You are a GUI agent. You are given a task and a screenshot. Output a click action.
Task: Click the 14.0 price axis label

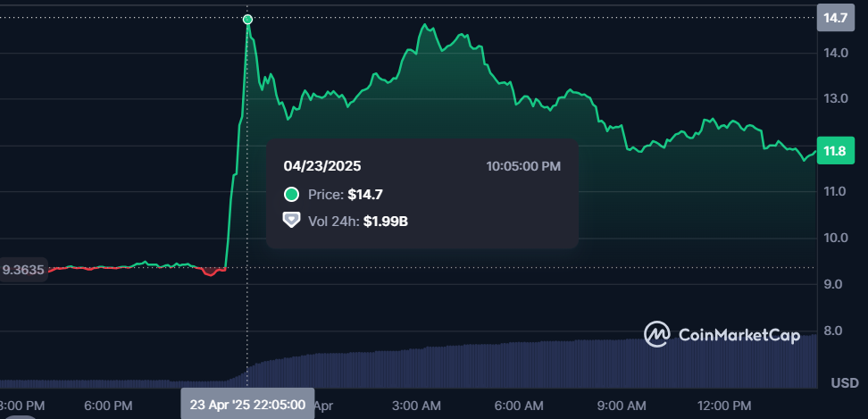(836, 53)
